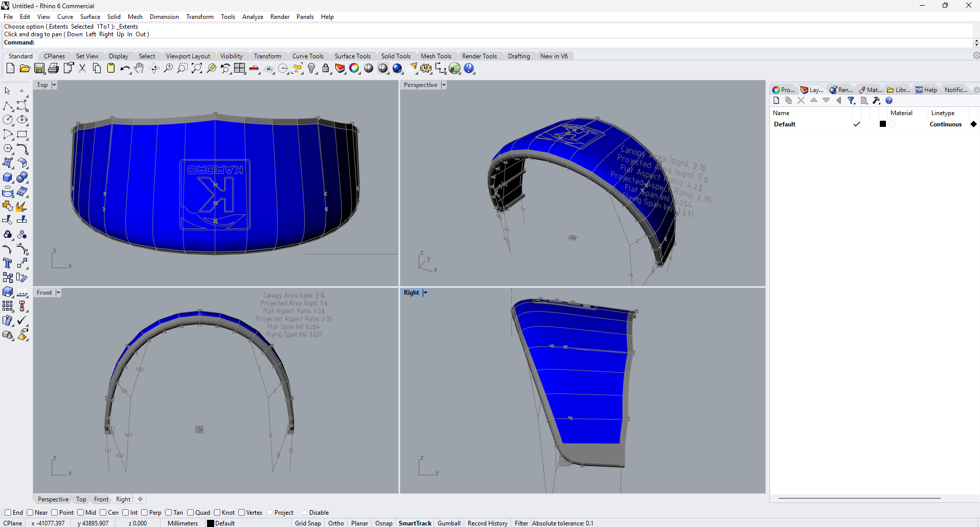Screen dimensions: 980x527
Task: Open the Perspective viewport title dropdown arrow
Action: 444,85
